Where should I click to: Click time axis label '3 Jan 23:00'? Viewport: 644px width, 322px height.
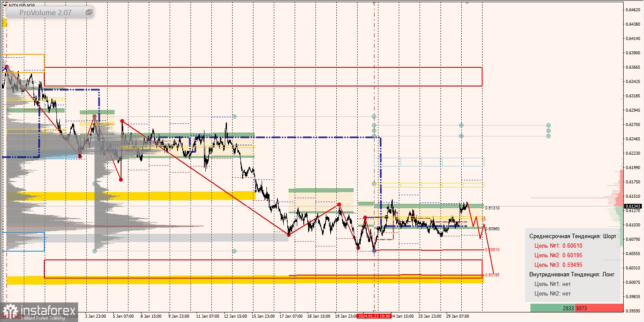pos(95,316)
